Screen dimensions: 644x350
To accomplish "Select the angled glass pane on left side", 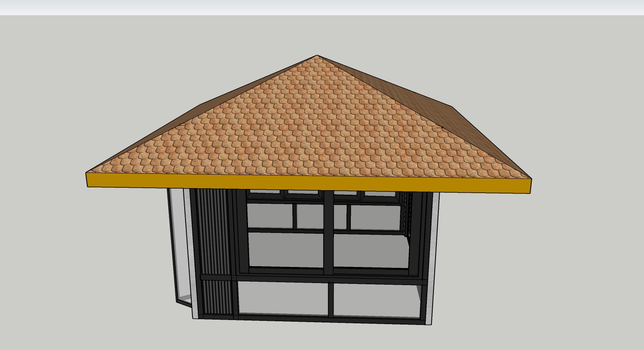I will [178, 246].
